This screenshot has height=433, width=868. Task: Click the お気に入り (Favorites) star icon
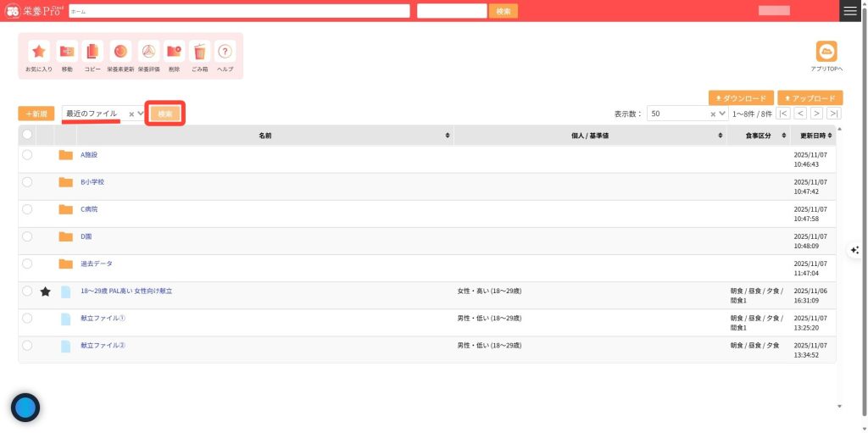(x=39, y=52)
